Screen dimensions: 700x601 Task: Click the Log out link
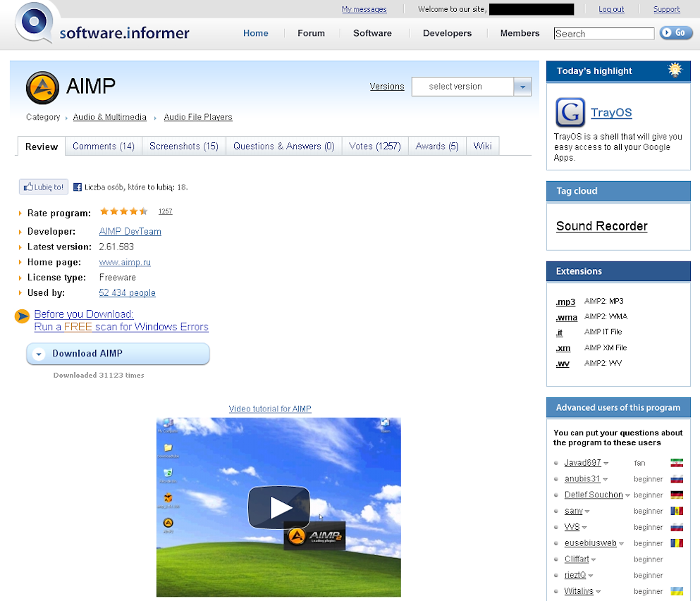pos(611,9)
